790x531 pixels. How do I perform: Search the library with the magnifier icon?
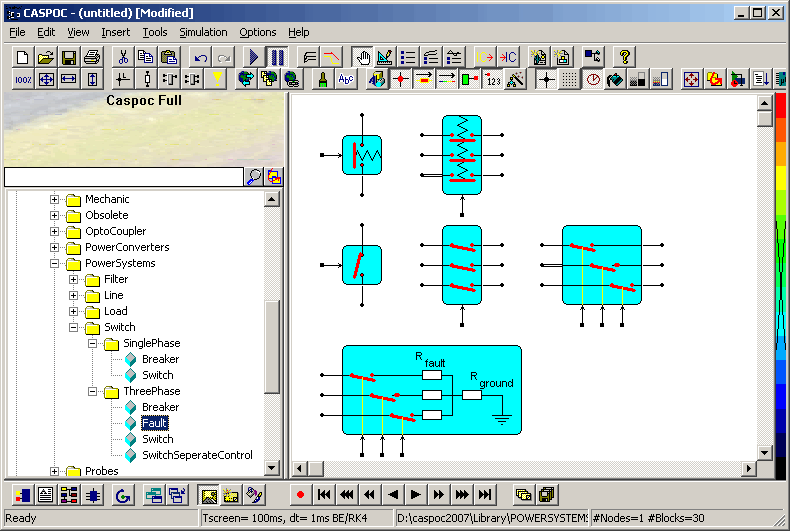click(254, 177)
